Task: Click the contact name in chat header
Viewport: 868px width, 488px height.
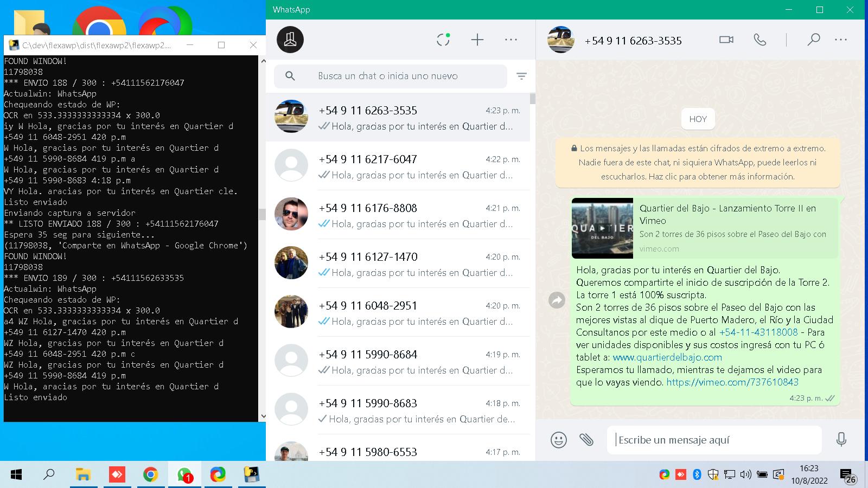Action: (x=633, y=41)
